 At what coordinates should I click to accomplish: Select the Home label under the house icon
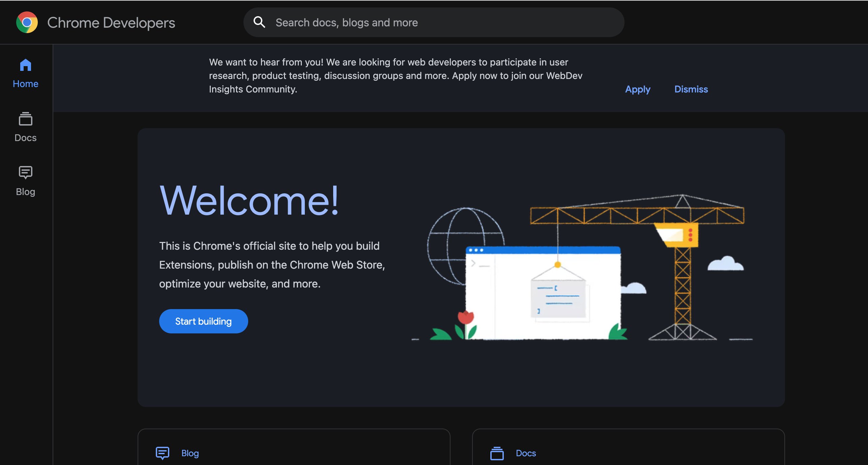point(25,84)
